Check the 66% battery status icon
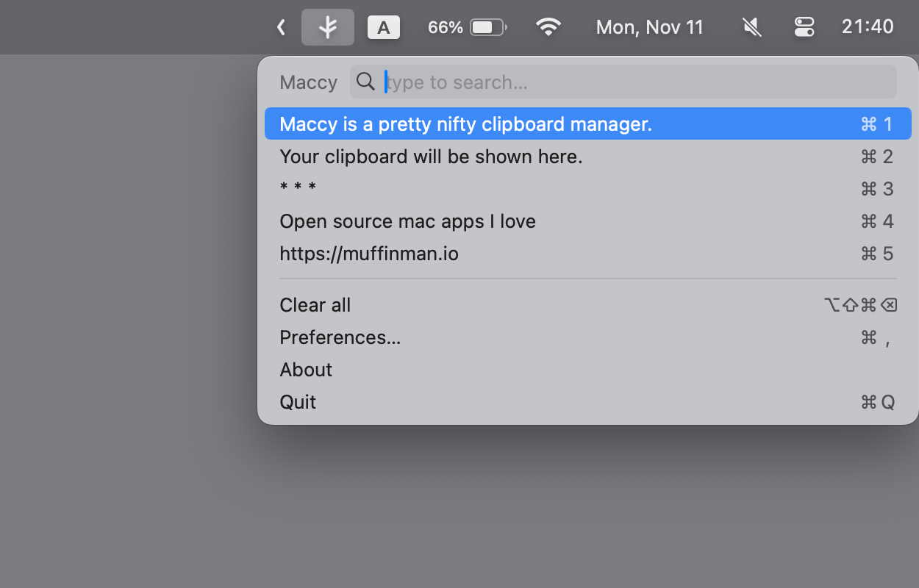The width and height of the screenshot is (919, 588). (x=468, y=27)
